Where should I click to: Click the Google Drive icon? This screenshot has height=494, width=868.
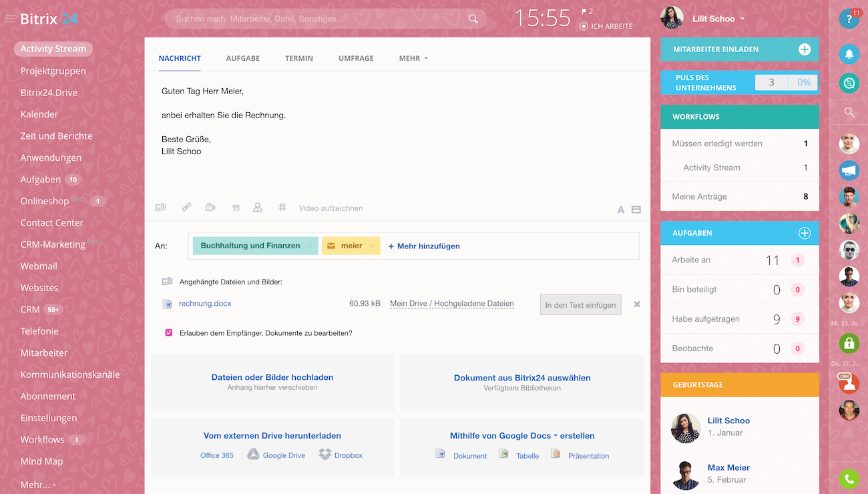(x=253, y=455)
